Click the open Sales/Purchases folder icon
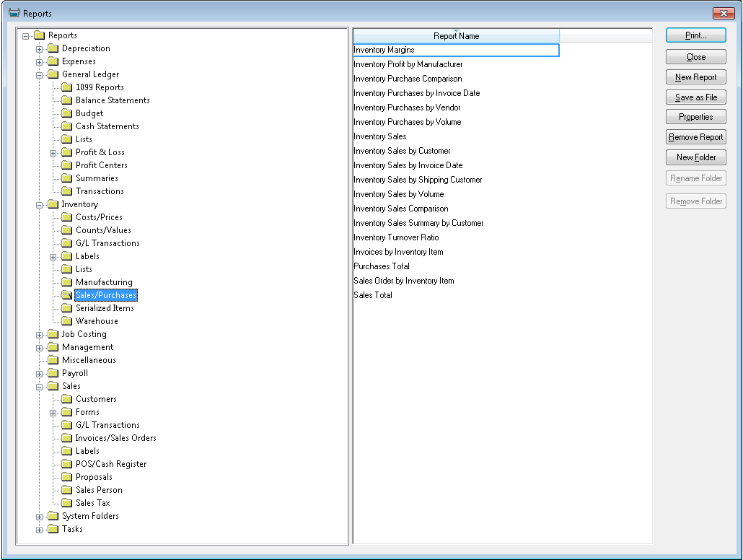Image resolution: width=743 pixels, height=560 pixels. pyautogui.click(x=67, y=295)
